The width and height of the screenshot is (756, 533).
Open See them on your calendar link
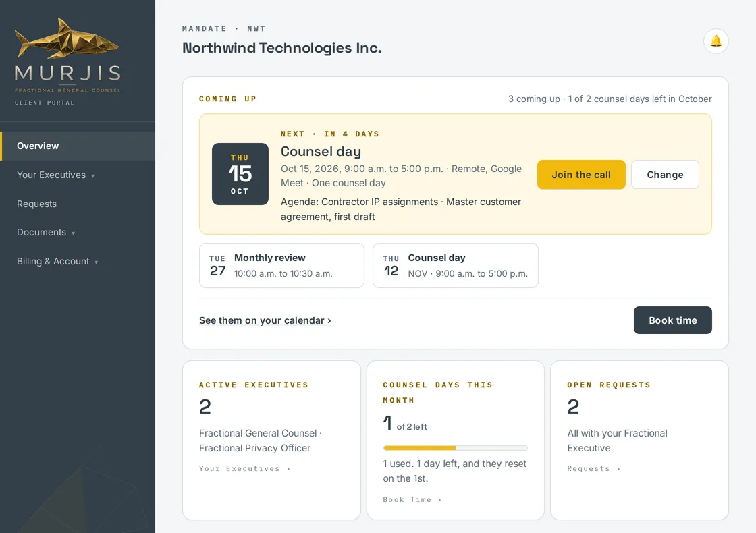point(265,320)
